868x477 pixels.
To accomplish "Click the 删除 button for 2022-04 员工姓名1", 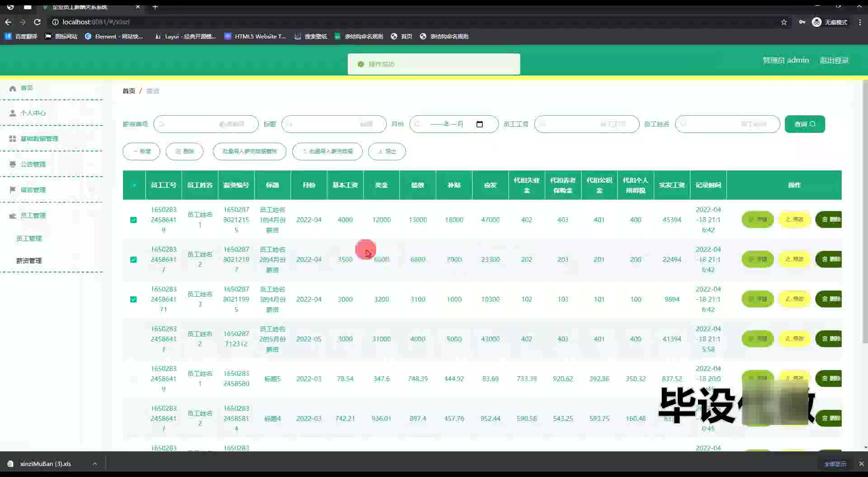I will pos(829,220).
